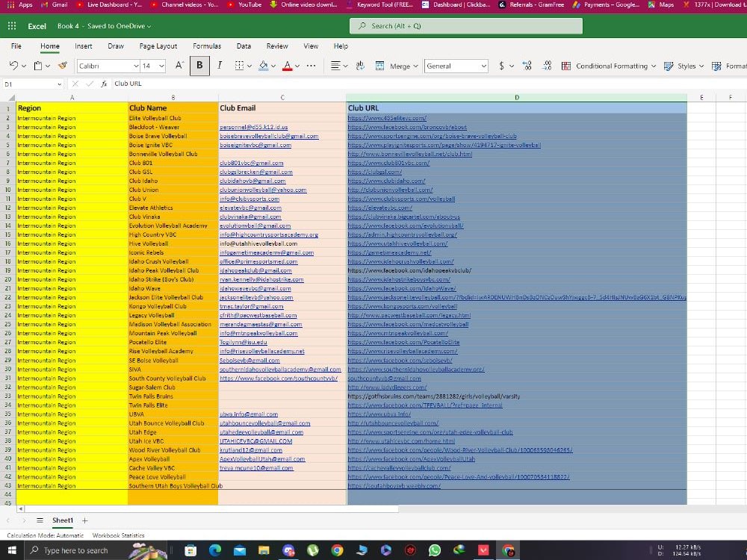This screenshot has width=747, height=560.
Task: Click the text alignment icon
Action: point(335,66)
